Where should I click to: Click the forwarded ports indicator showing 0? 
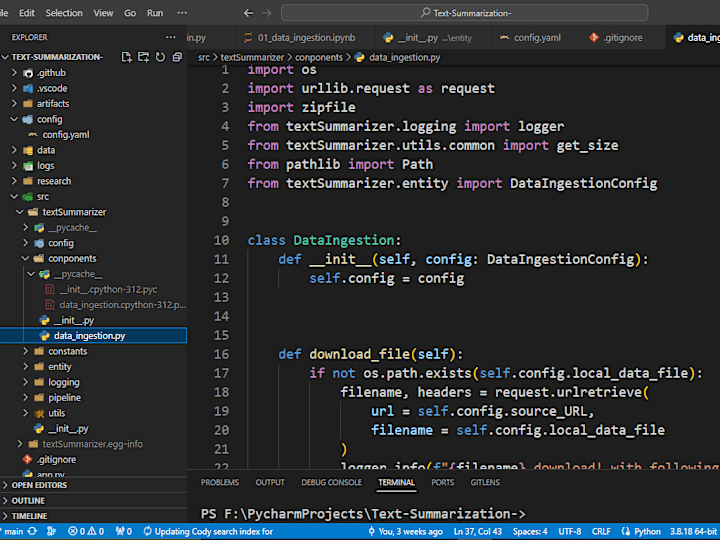[x=124, y=531]
